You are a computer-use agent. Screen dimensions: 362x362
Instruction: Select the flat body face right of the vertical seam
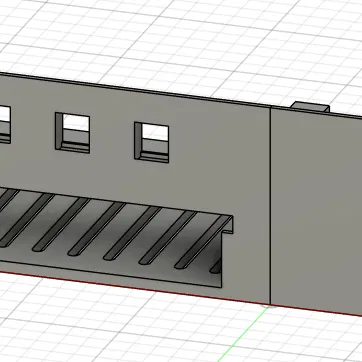coord(317,212)
